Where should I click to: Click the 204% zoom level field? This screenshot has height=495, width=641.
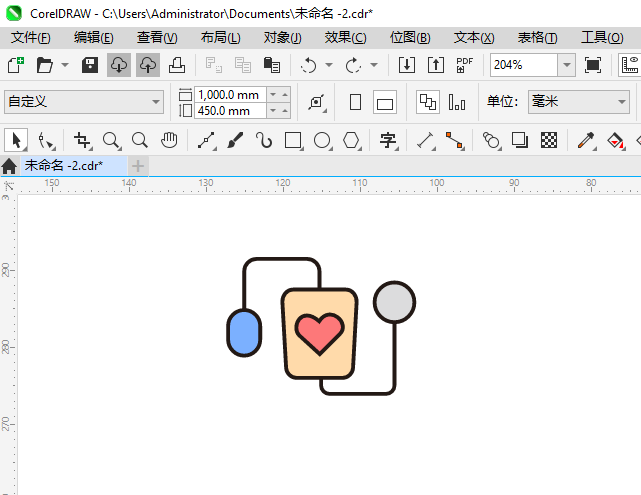point(524,65)
